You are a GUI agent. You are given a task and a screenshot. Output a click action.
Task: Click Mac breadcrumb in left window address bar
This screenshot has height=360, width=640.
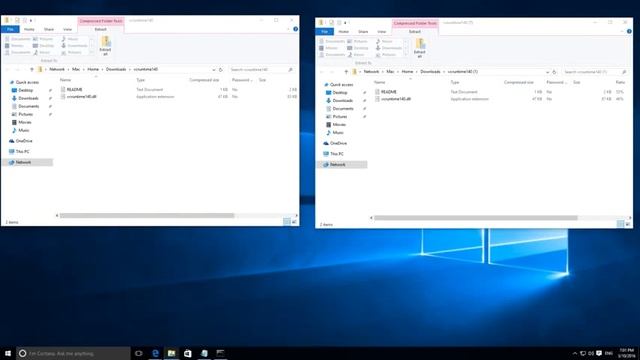point(76,70)
